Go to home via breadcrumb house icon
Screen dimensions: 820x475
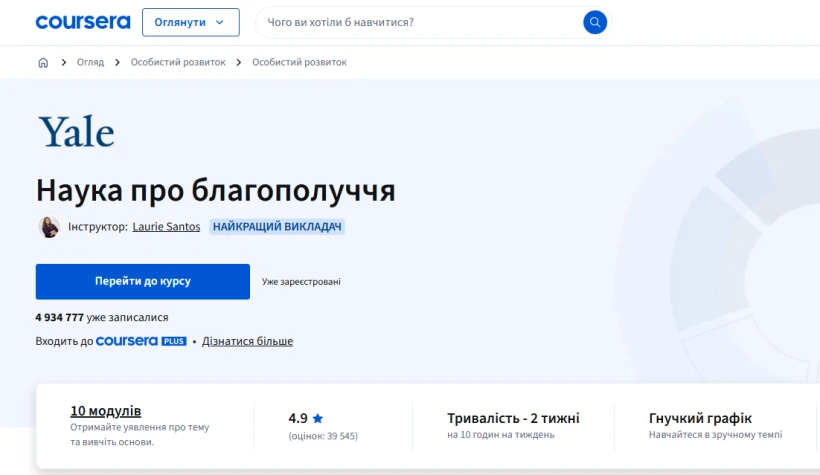(x=43, y=62)
